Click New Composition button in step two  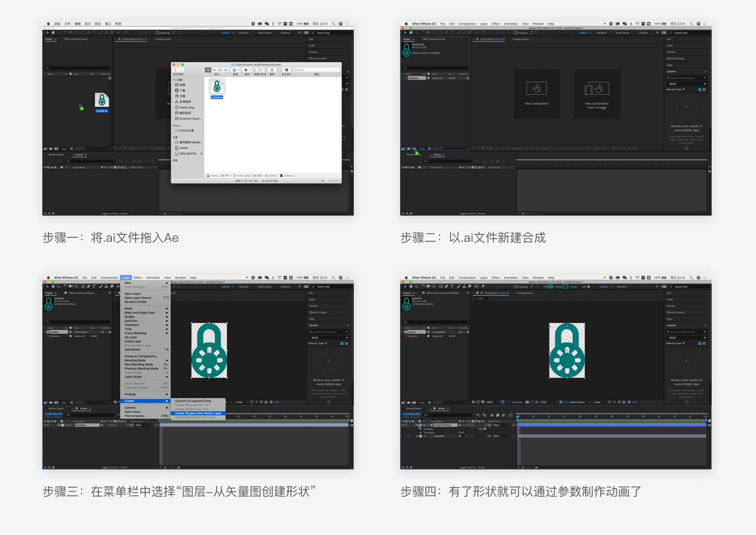point(537,94)
